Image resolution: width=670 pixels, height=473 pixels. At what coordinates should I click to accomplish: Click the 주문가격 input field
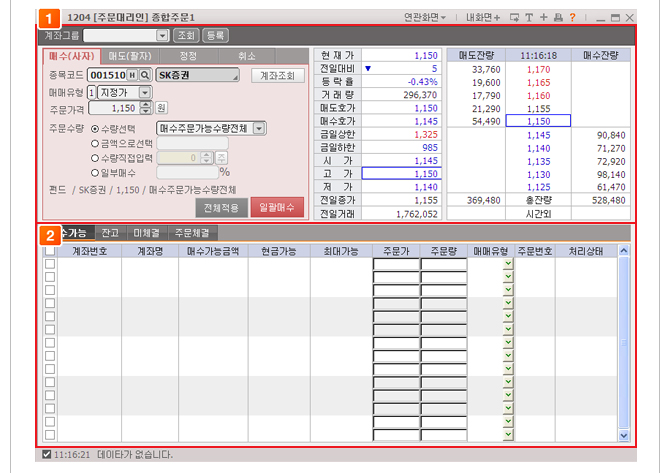click(x=124, y=108)
